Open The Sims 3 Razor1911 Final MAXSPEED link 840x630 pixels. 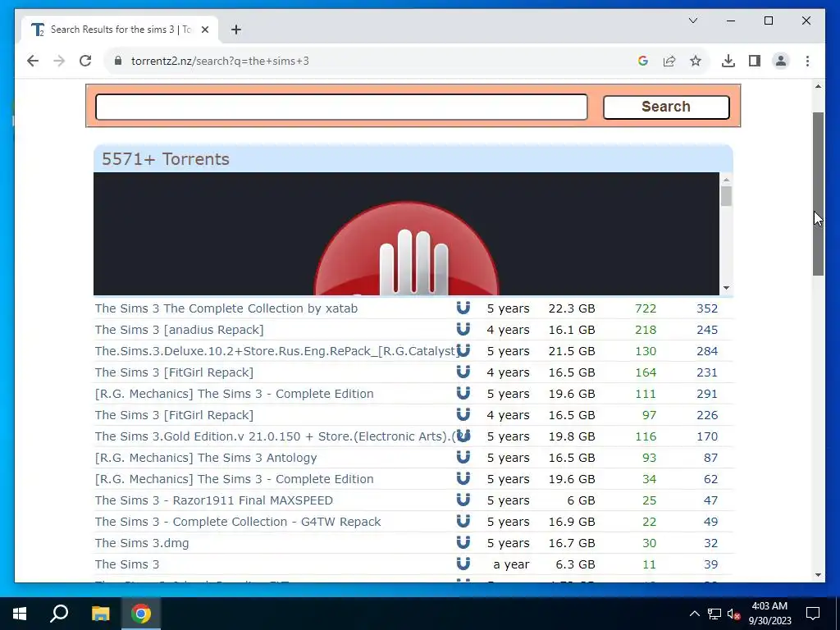tap(214, 500)
